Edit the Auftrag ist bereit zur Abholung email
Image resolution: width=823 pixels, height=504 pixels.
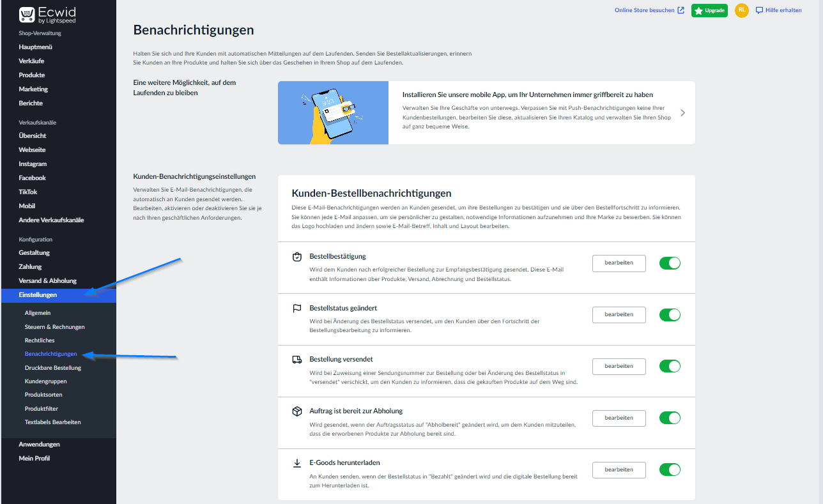619,418
